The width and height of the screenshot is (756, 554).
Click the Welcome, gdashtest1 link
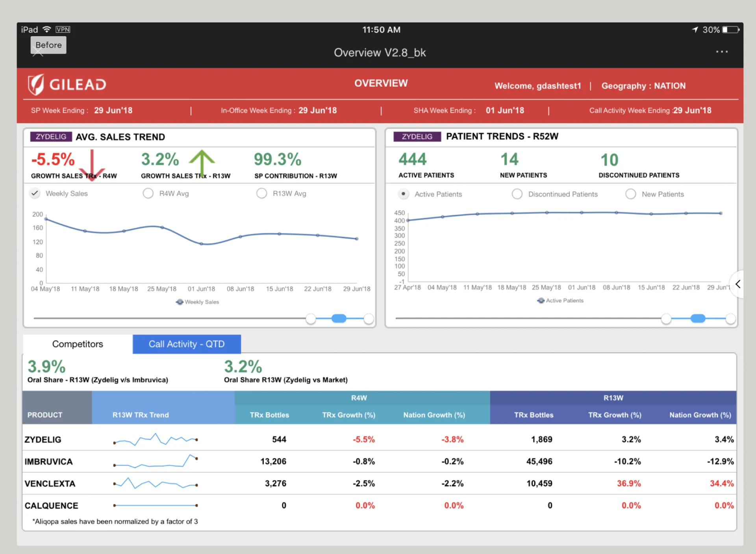pyautogui.click(x=538, y=86)
